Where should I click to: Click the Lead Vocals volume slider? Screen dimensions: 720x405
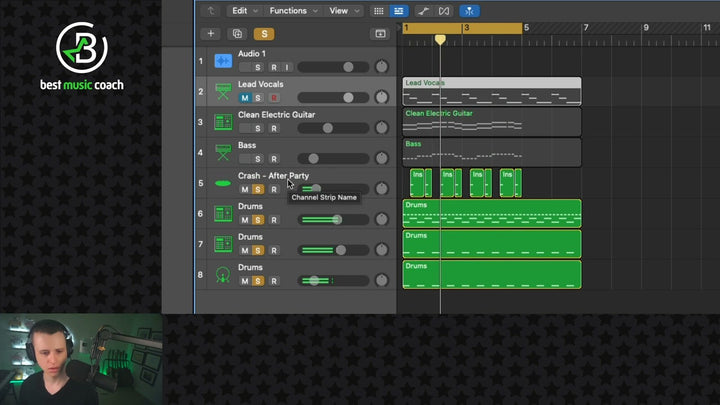point(333,97)
